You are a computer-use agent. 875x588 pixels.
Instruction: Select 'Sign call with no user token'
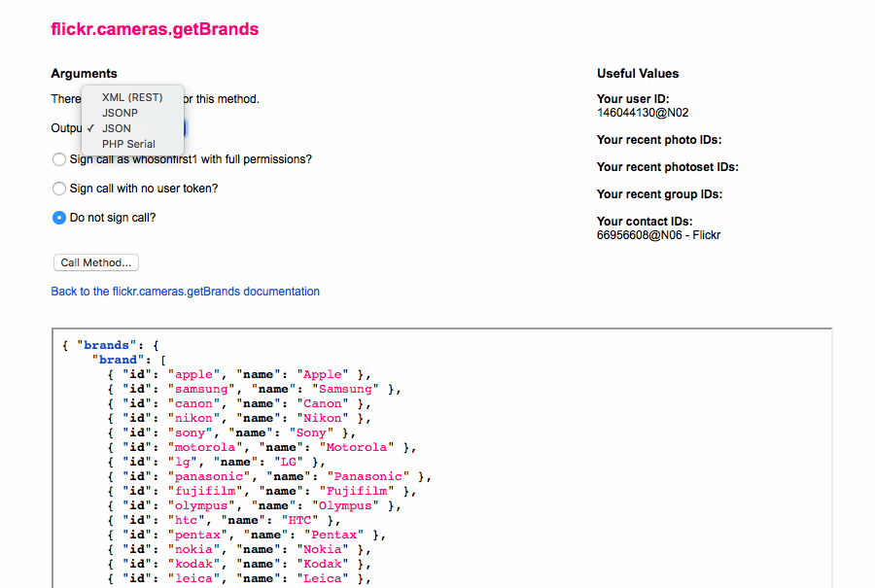pyautogui.click(x=59, y=189)
